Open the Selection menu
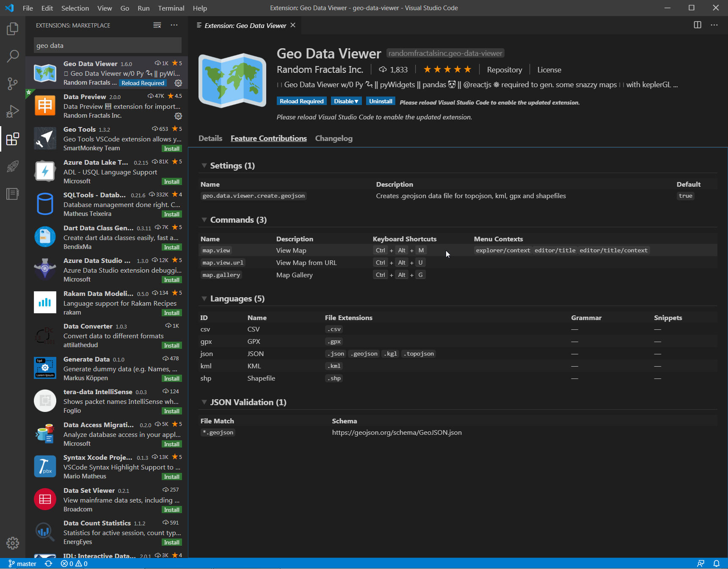Viewport: 728px width, 569px height. pos(75,8)
